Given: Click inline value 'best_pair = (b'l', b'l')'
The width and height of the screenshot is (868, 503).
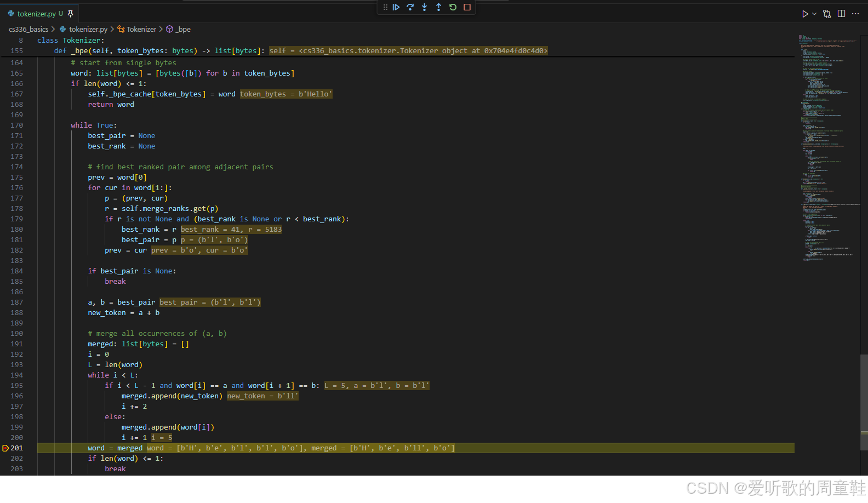Looking at the screenshot, I should (210, 302).
